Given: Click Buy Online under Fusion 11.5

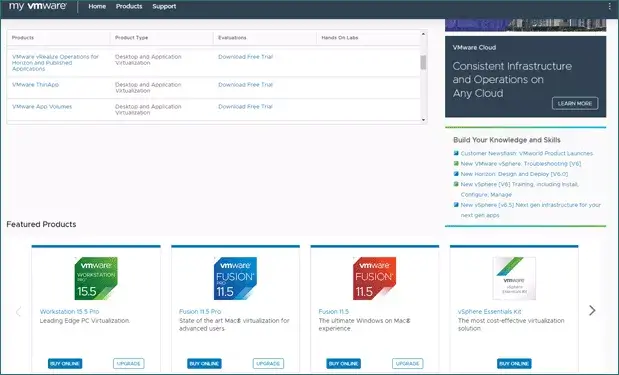Looking at the screenshot, I should pos(343,364).
